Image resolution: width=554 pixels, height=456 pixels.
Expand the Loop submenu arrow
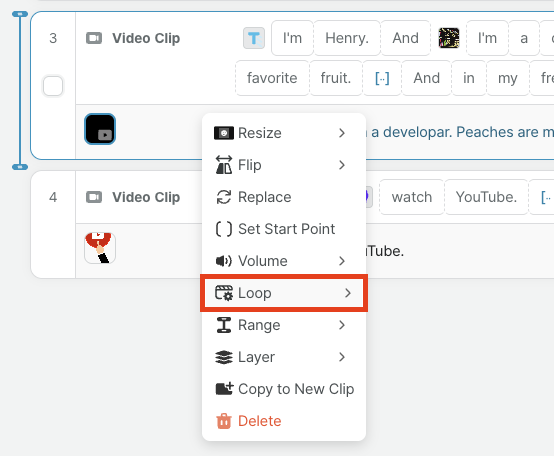[348, 293]
